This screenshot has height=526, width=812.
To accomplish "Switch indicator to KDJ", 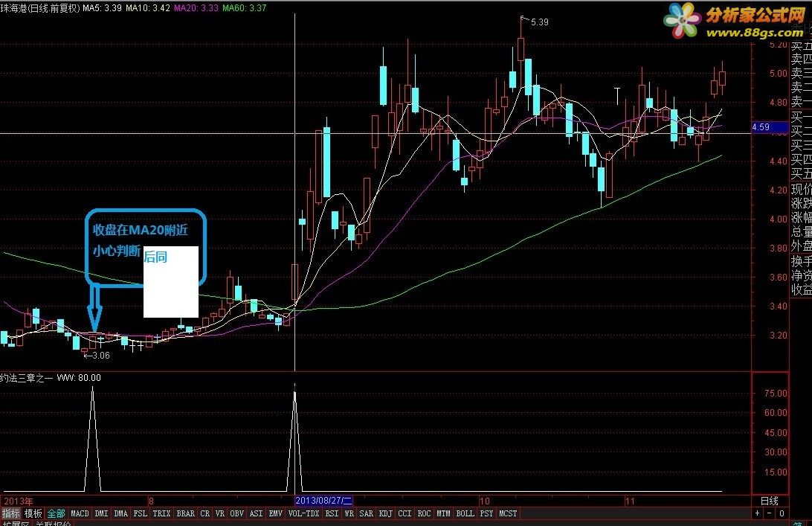I will tap(385, 513).
